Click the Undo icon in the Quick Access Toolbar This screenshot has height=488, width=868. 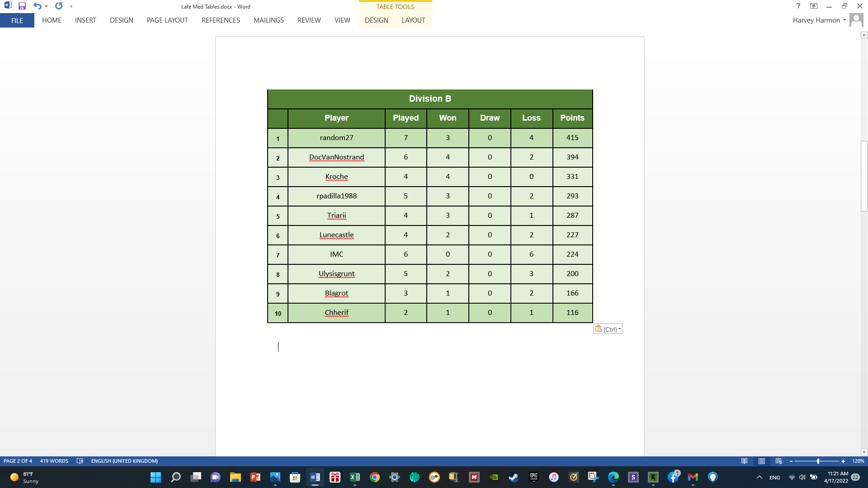pos(38,6)
